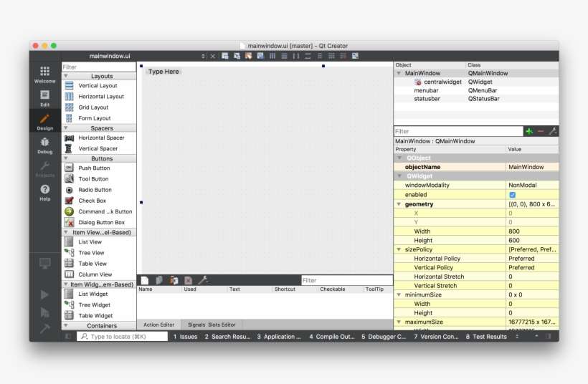Image resolution: width=588 pixels, height=384 pixels.
Task: Click the Run play button
Action: coord(44,294)
